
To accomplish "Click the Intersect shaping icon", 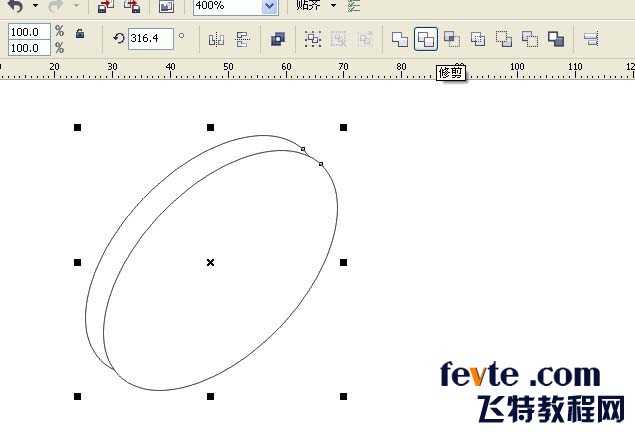I will [452, 39].
